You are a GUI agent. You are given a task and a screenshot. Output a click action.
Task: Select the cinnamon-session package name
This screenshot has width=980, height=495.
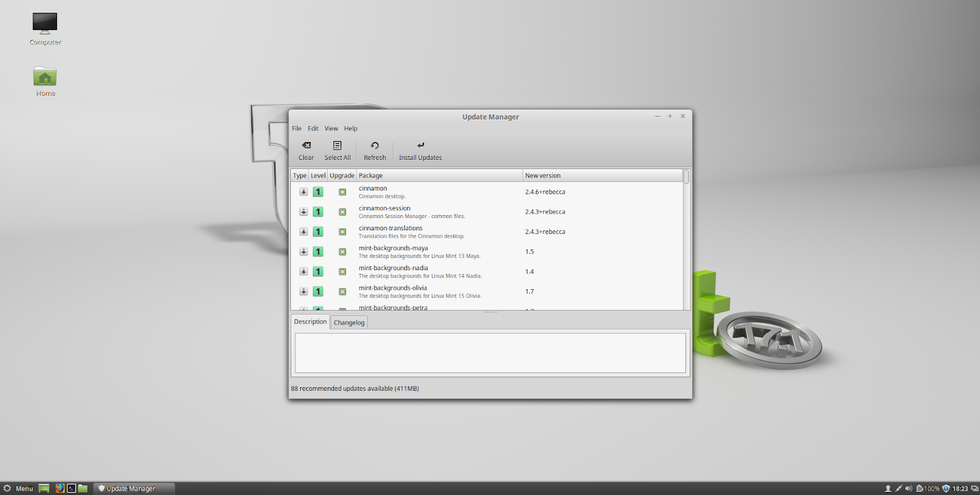point(385,208)
